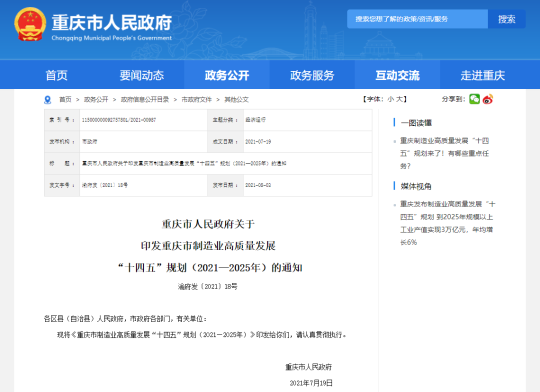This screenshot has width=540, height=392.
Task: Open 市政府文件 breadcrumb link
Action: (197, 99)
